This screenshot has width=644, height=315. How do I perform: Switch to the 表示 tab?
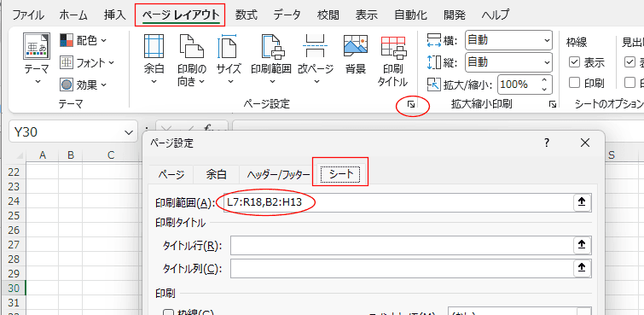tap(367, 15)
